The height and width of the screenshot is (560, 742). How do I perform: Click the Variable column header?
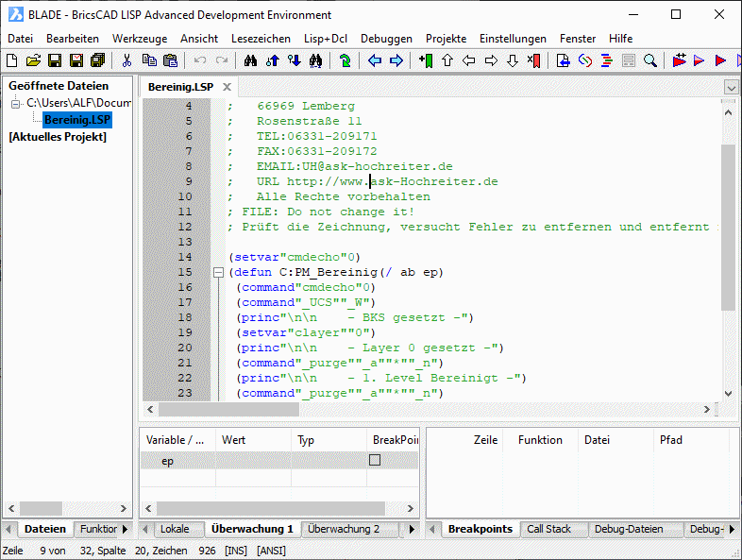click(177, 440)
